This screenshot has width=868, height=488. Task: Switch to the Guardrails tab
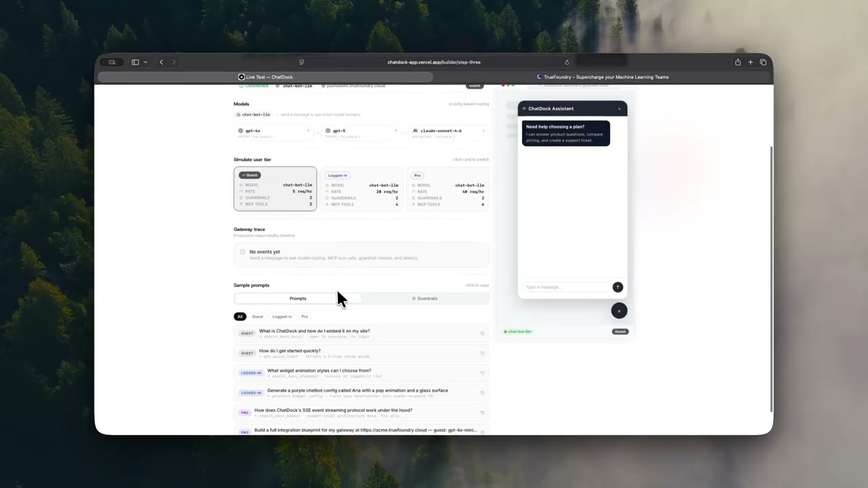[425, 298]
